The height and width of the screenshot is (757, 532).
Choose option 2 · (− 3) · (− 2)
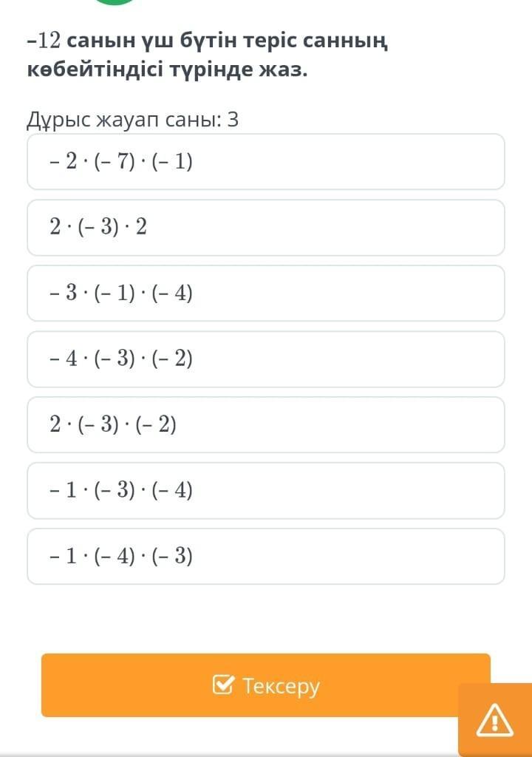pos(266,425)
